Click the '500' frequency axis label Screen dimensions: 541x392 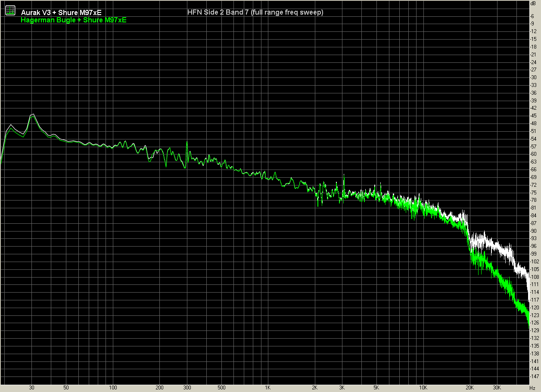point(221,388)
